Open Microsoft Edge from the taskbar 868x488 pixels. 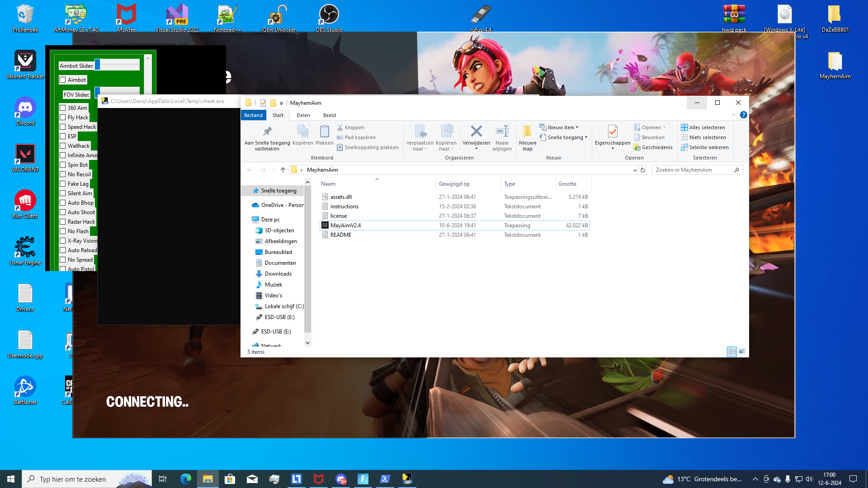(186, 479)
